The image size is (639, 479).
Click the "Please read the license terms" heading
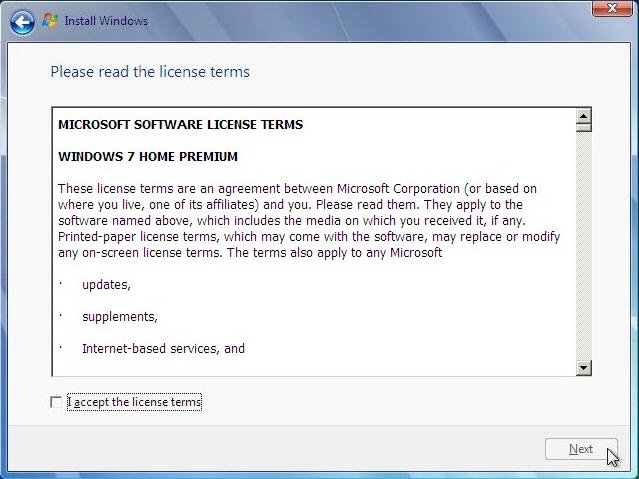point(150,72)
